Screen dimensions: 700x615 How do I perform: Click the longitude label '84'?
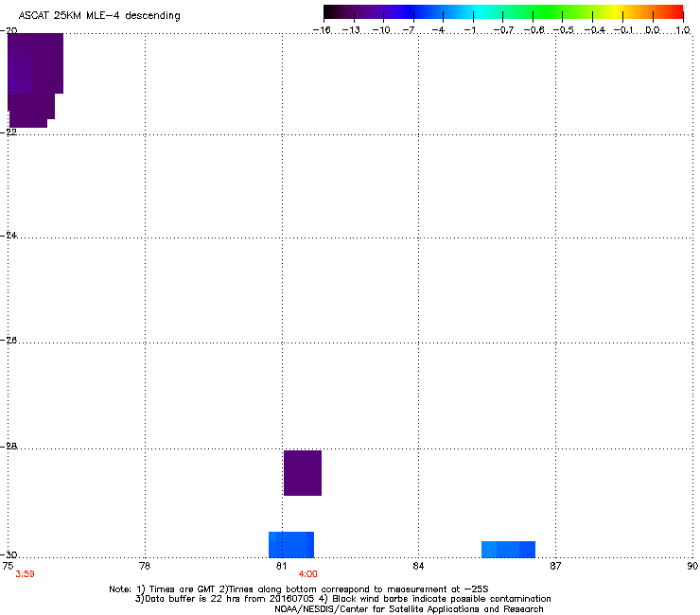pos(418,566)
